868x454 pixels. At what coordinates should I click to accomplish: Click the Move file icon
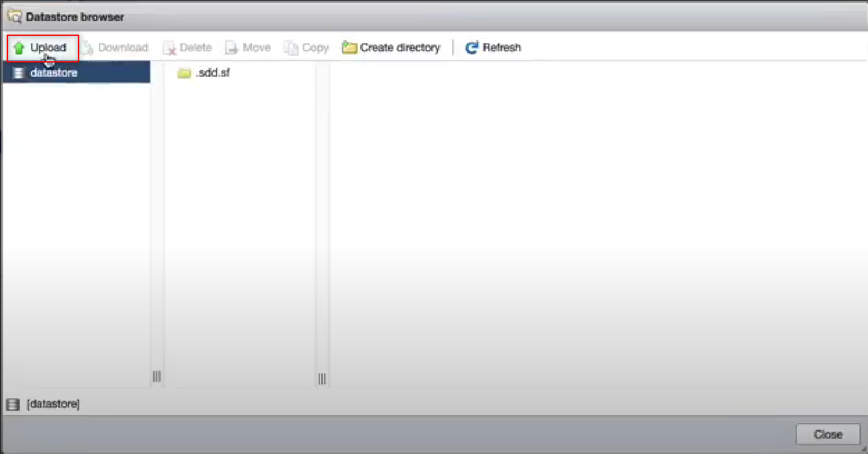point(232,48)
